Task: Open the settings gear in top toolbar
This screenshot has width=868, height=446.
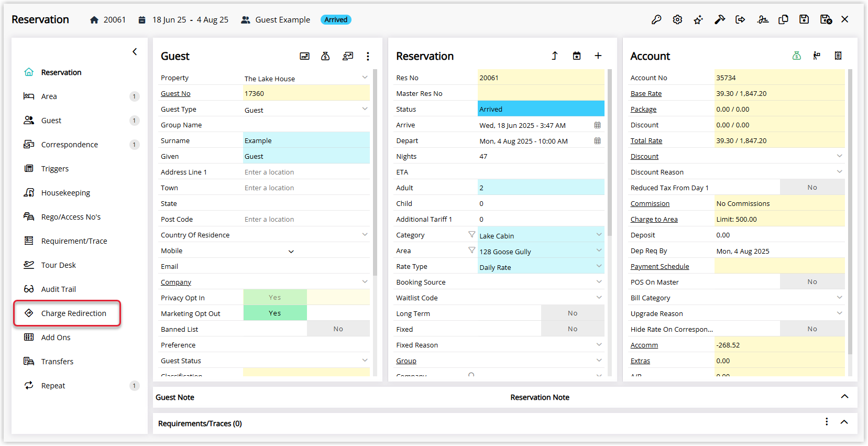Action: 677,19
